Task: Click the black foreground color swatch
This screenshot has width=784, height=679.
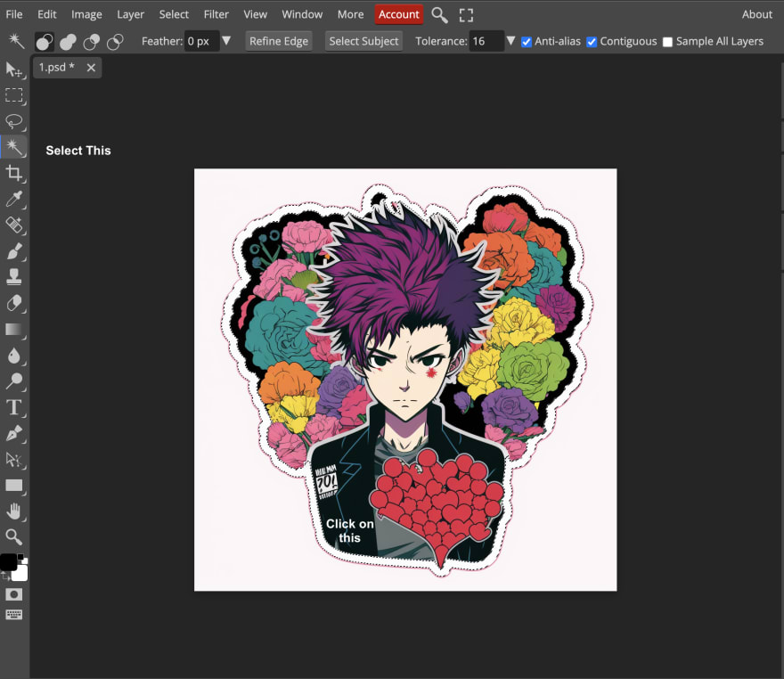Action: point(8,562)
